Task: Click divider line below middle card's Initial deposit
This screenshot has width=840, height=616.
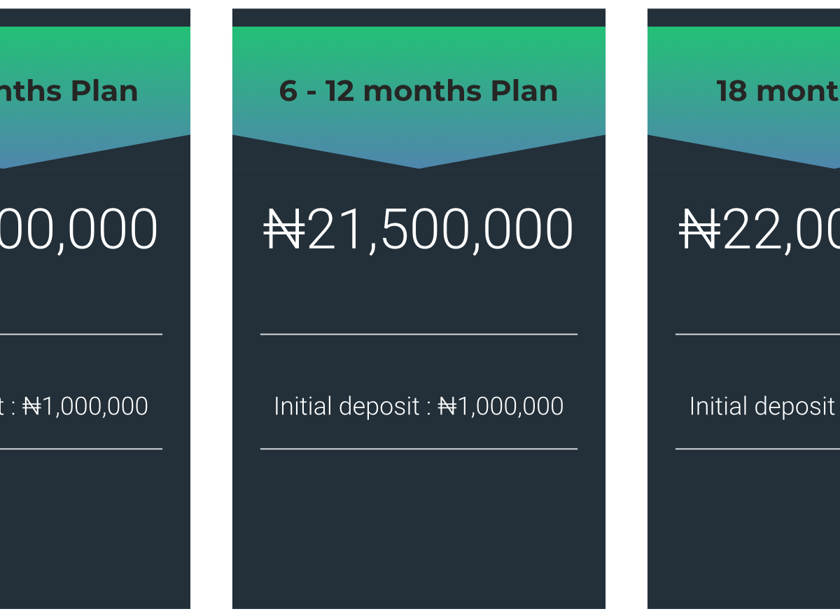Action: coord(419,449)
